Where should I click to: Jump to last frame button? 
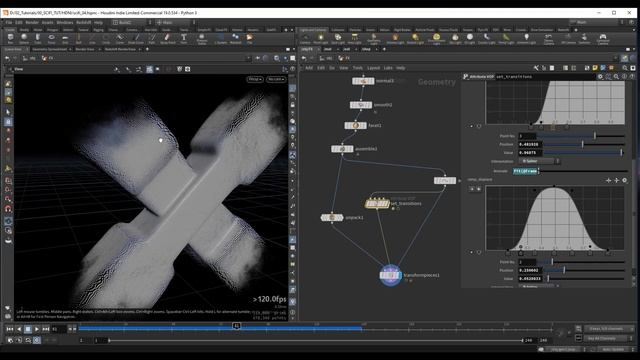click(x=46, y=329)
